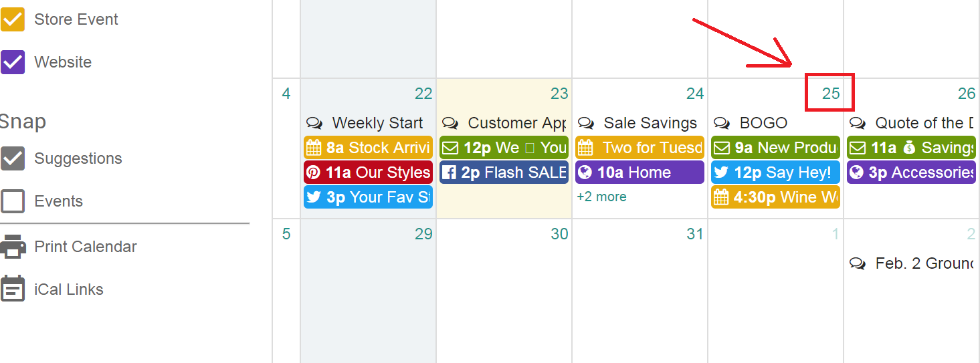The height and width of the screenshot is (363, 980).
Task: Open the 10a Home website event
Action: (x=639, y=172)
